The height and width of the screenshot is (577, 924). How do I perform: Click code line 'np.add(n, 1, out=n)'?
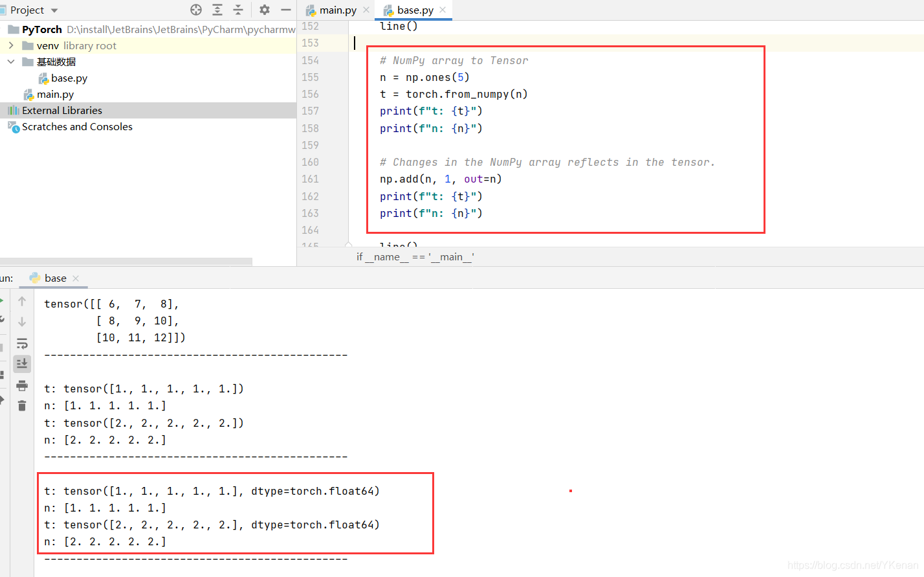point(441,179)
